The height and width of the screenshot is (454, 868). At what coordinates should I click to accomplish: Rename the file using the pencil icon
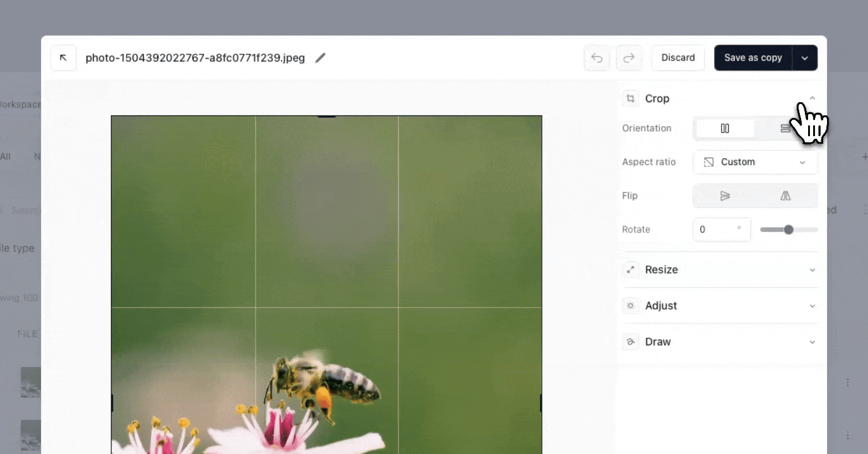(320, 57)
